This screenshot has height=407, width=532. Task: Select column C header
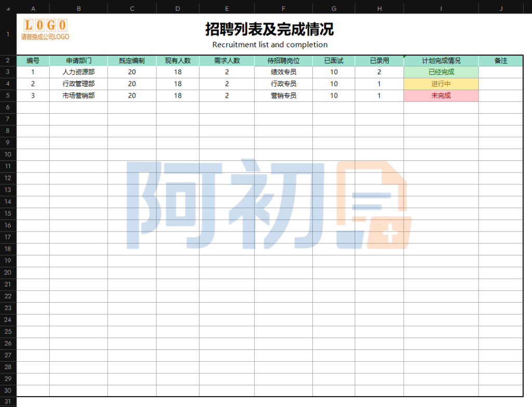point(132,8)
